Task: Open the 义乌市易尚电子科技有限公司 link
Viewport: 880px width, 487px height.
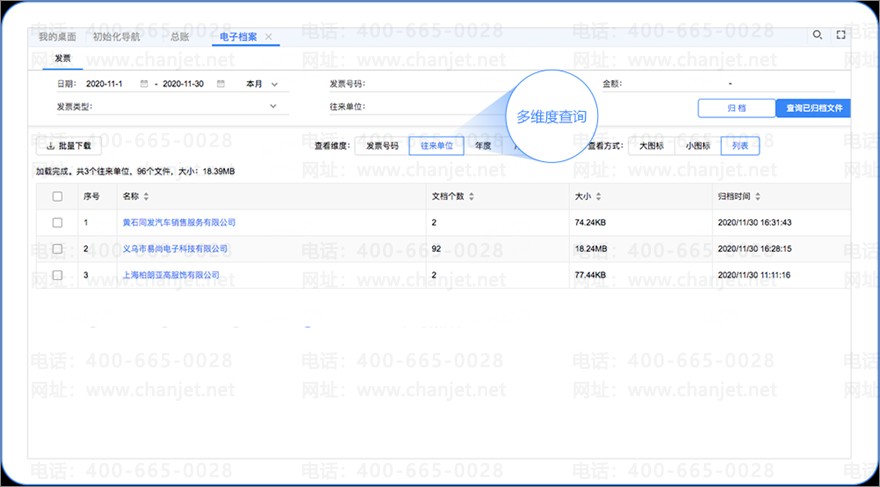Action: click(175, 248)
